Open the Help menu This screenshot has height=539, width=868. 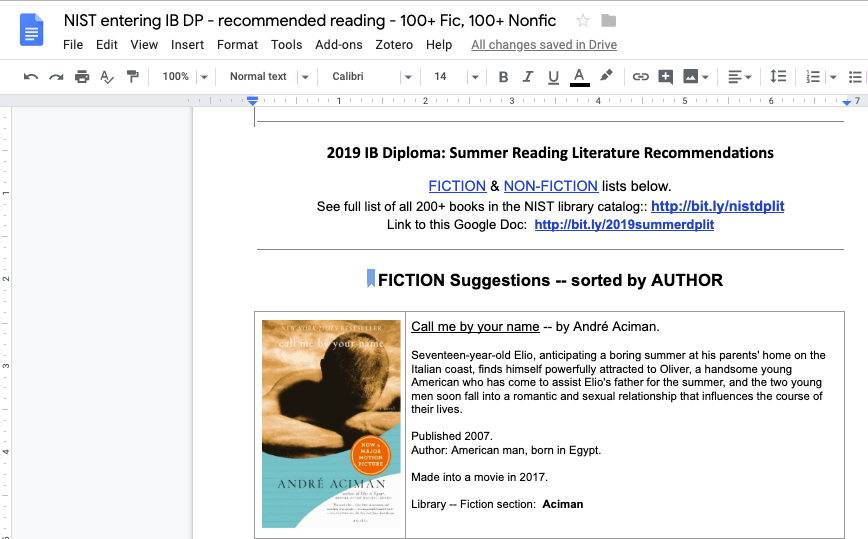tap(439, 45)
